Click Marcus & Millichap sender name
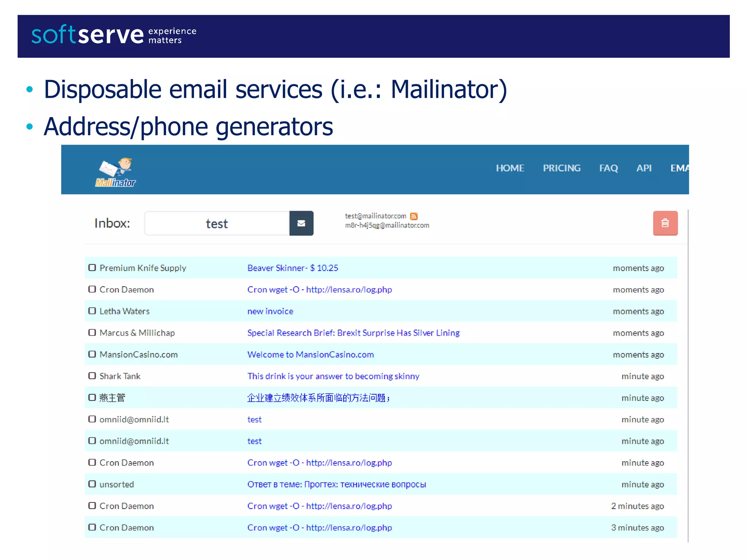 137,333
